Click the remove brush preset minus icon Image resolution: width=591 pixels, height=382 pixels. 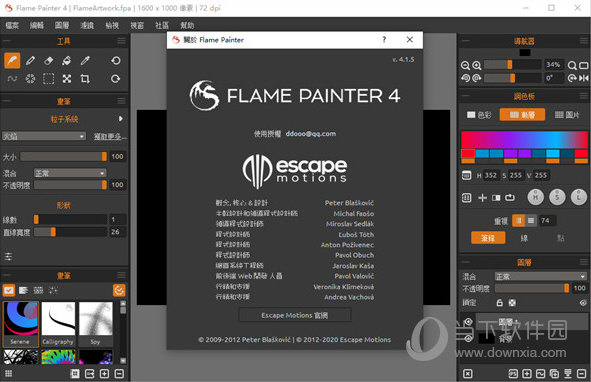tap(119, 374)
